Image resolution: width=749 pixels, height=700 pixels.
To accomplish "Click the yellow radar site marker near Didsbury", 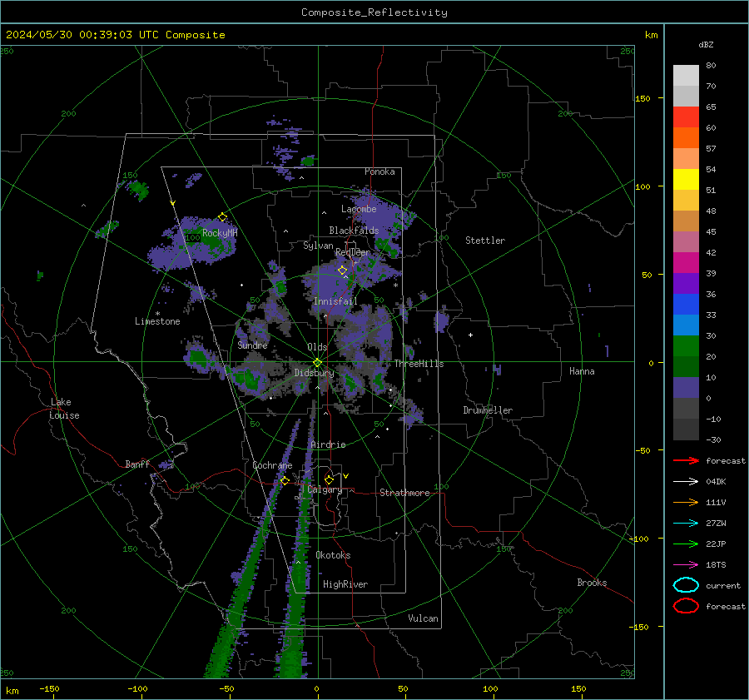I will (318, 363).
